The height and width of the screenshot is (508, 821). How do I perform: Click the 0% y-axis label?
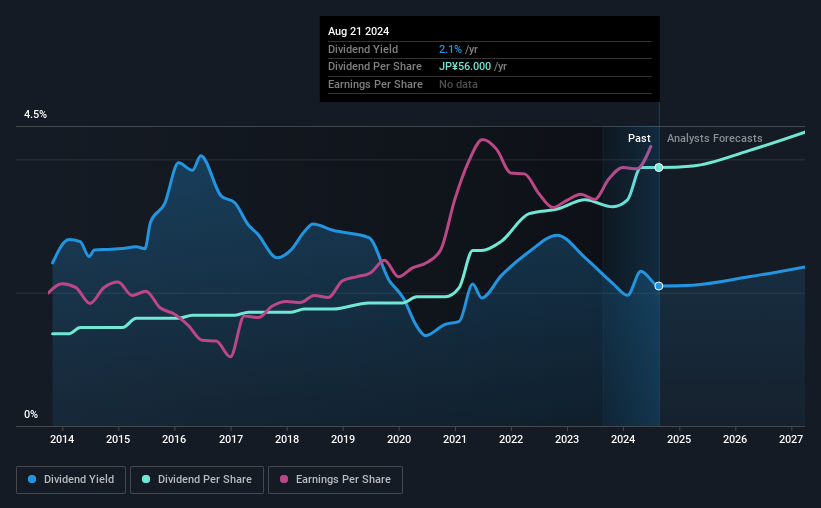31,414
